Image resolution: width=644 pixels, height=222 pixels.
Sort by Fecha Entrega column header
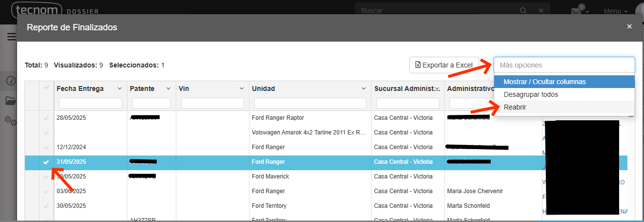[x=80, y=89]
